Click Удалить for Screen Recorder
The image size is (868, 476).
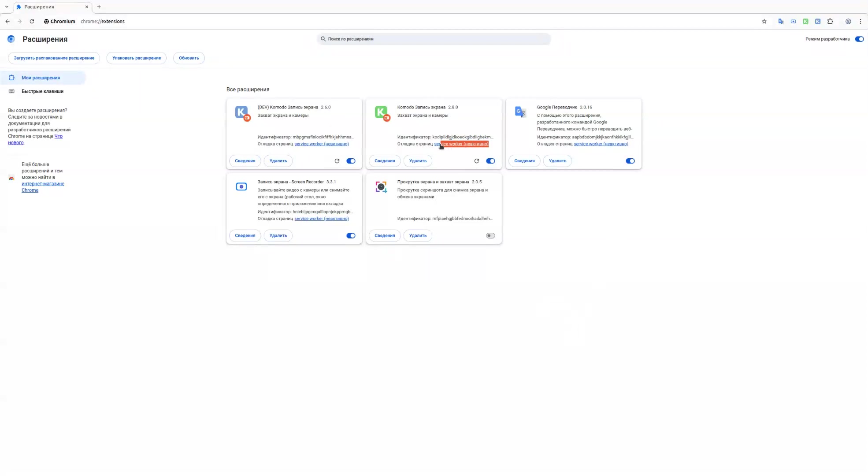(278, 235)
